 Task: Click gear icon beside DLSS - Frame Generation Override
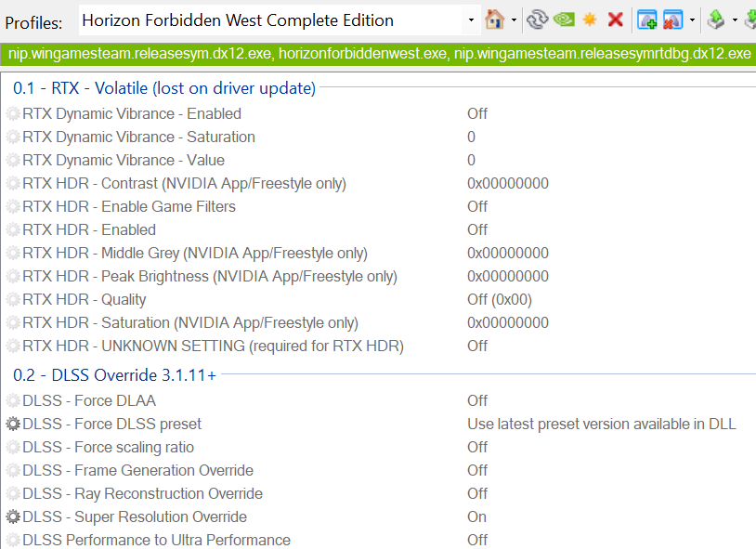(x=13, y=470)
